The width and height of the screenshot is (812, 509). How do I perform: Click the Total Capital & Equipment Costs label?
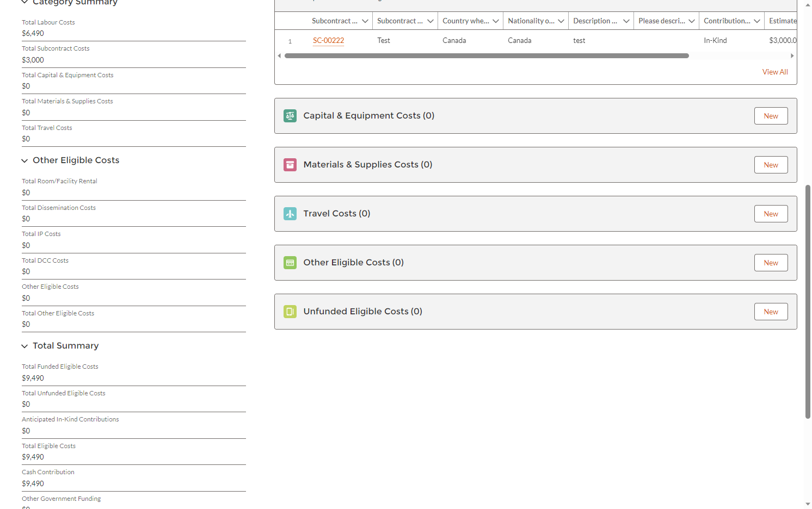click(x=67, y=75)
